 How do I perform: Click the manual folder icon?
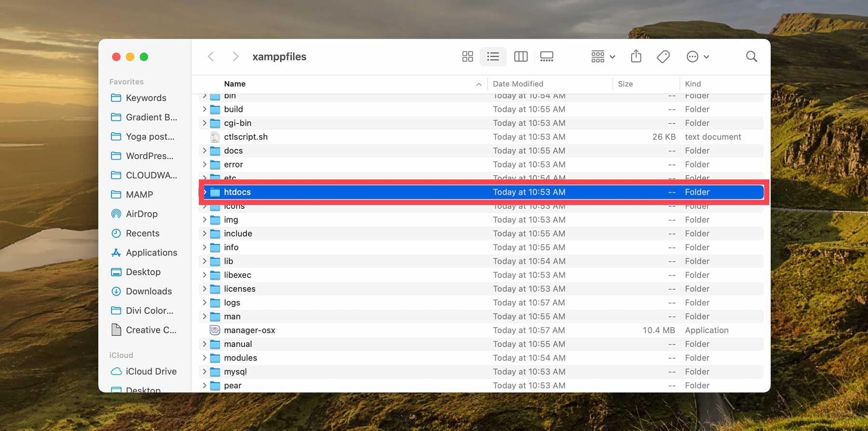[x=215, y=344]
